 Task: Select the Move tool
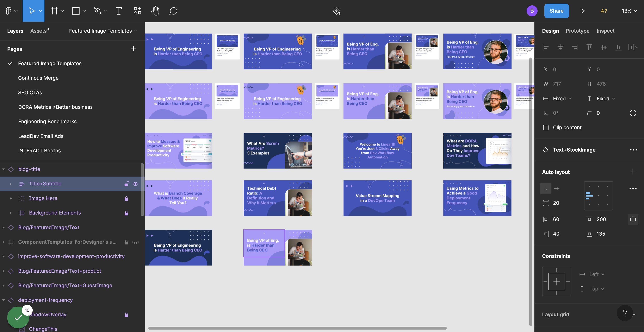(x=32, y=11)
